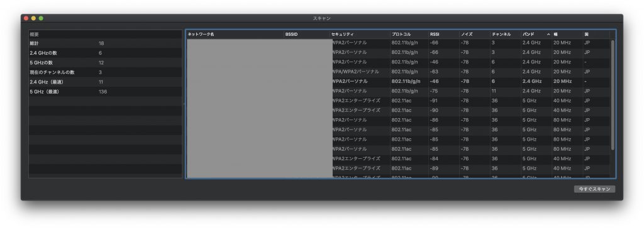Screen dimensions: 644x228
Task: Sort by the BSSID column header
Action: pos(306,35)
